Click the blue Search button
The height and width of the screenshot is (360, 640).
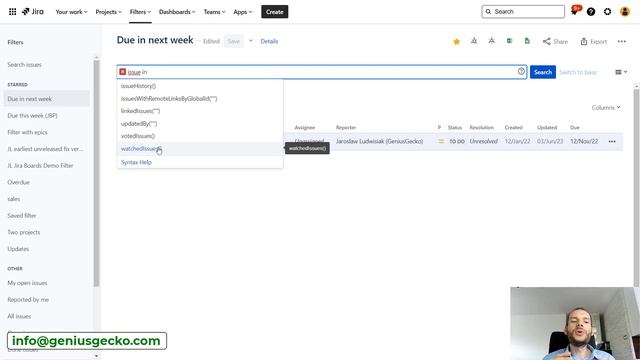click(x=542, y=72)
